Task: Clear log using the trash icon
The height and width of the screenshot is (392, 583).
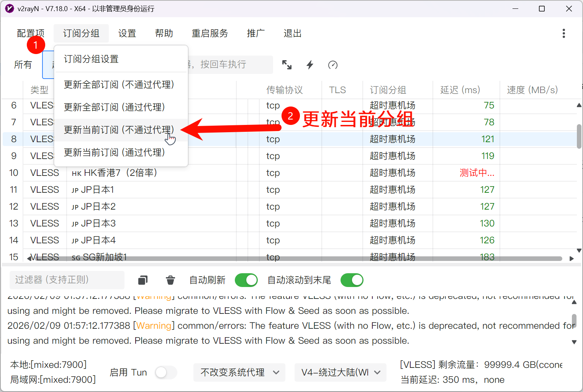Action: click(x=170, y=280)
